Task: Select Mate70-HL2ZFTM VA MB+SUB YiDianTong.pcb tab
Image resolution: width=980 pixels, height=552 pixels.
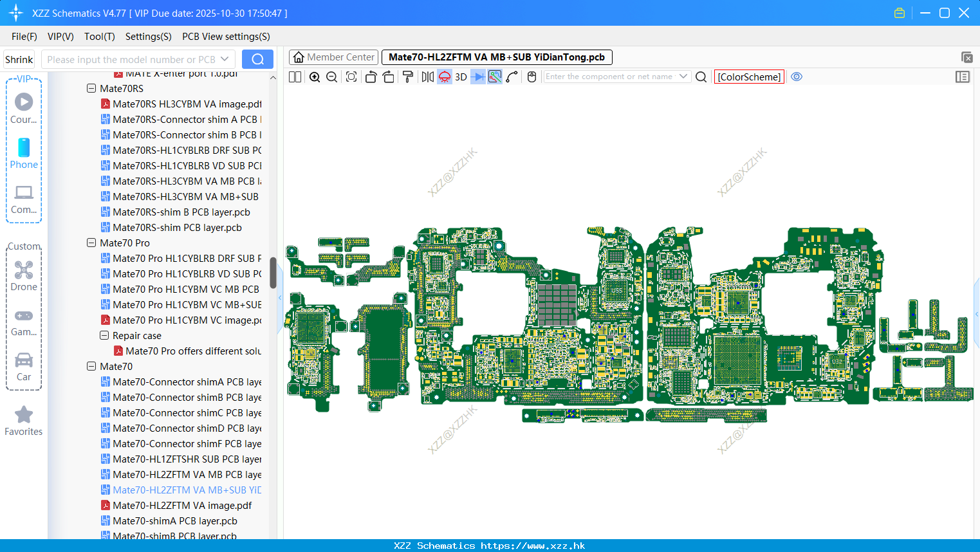Action: tap(497, 57)
